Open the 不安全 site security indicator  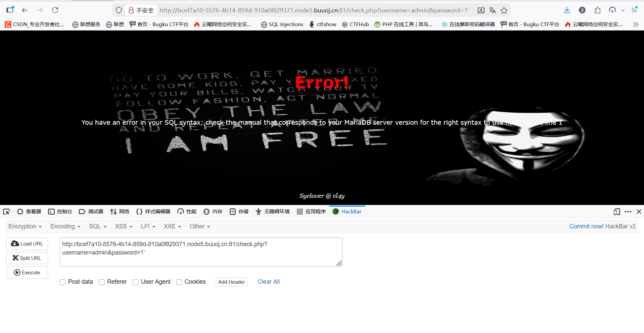[141, 10]
